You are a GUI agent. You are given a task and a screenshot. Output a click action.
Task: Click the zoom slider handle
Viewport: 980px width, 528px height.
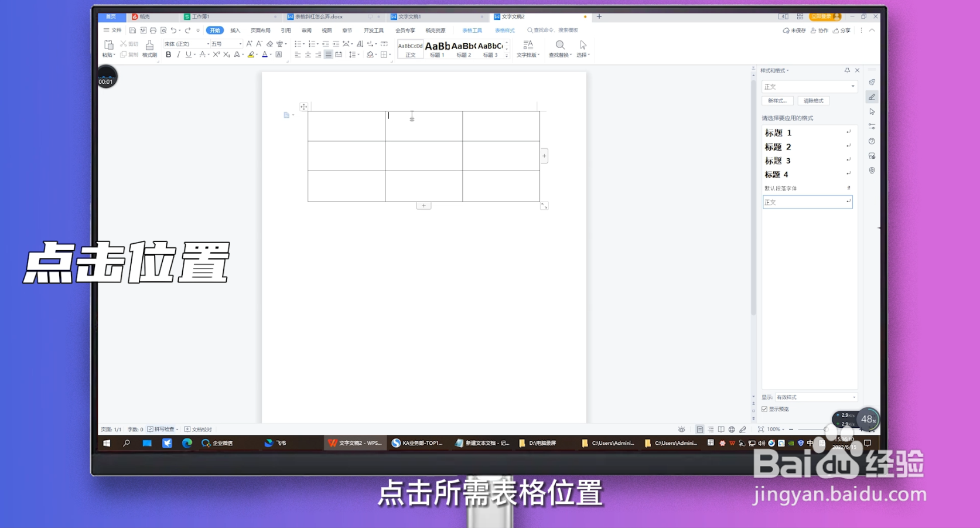click(x=826, y=430)
